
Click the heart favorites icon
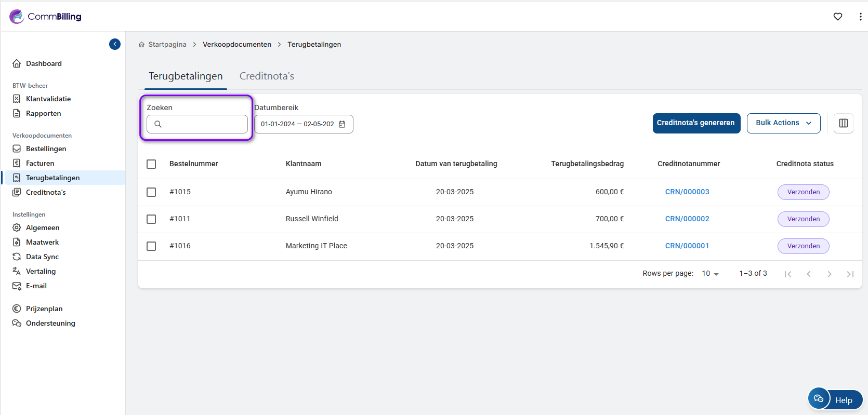point(838,17)
